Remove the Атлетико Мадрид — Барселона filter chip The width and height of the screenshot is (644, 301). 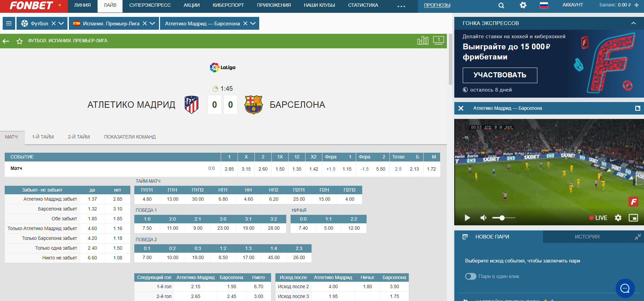click(x=245, y=23)
